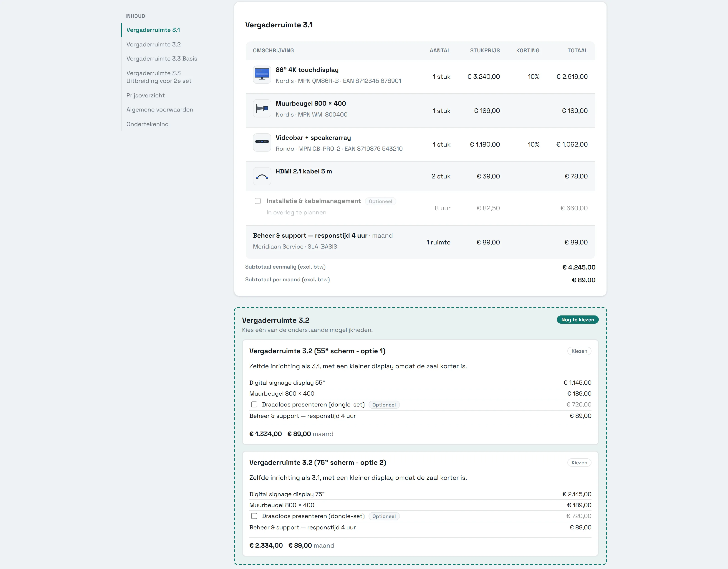The width and height of the screenshot is (728, 569).
Task: Click the AANTAL column header
Action: [x=440, y=51]
